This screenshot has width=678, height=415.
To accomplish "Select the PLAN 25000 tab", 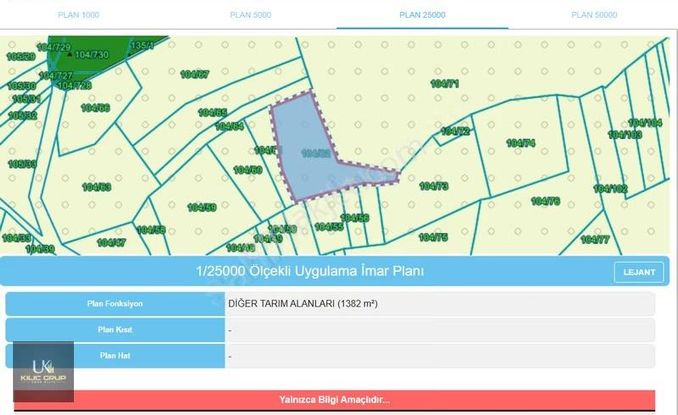I will coord(421,15).
